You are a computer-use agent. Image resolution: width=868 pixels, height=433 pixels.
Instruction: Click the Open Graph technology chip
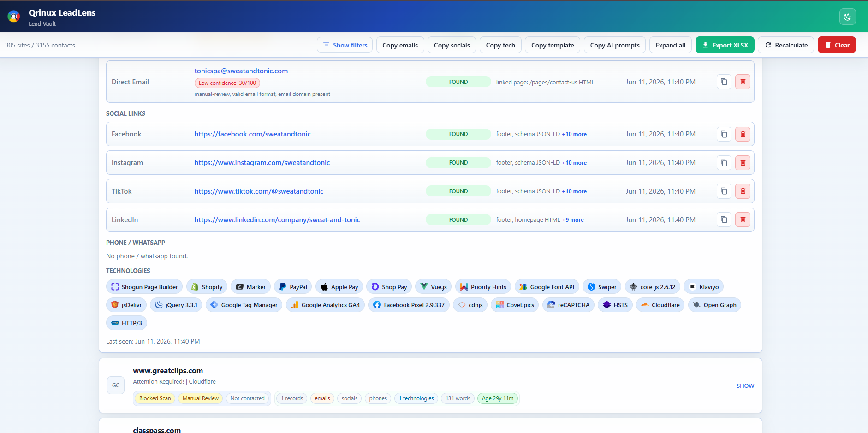pyautogui.click(x=714, y=305)
